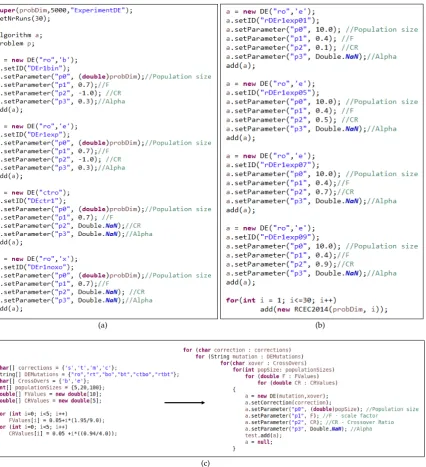Click the CRValues[i] assignment line
Image resolution: width=426 pixels, height=467 pixels.
tap(63, 434)
